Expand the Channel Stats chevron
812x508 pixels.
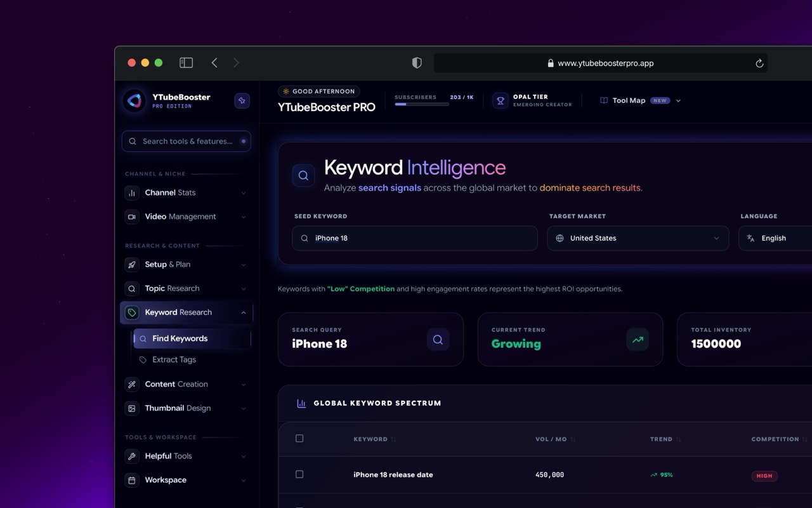(x=244, y=193)
